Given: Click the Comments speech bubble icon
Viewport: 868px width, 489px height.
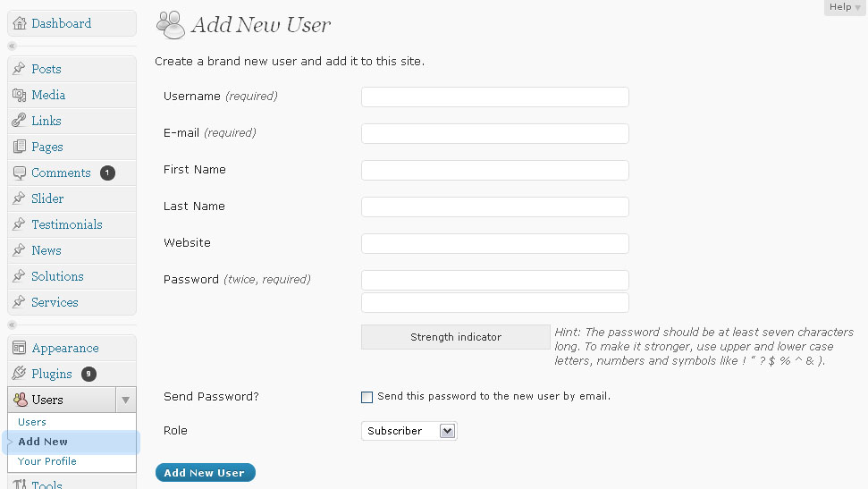Looking at the screenshot, I should [x=20, y=173].
